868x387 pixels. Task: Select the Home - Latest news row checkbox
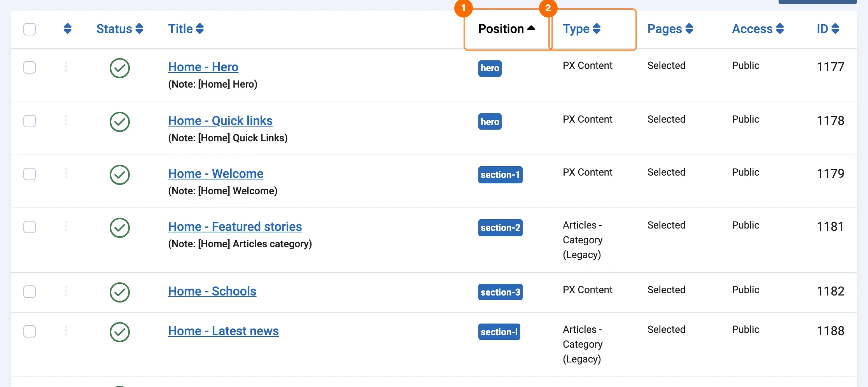(30, 331)
